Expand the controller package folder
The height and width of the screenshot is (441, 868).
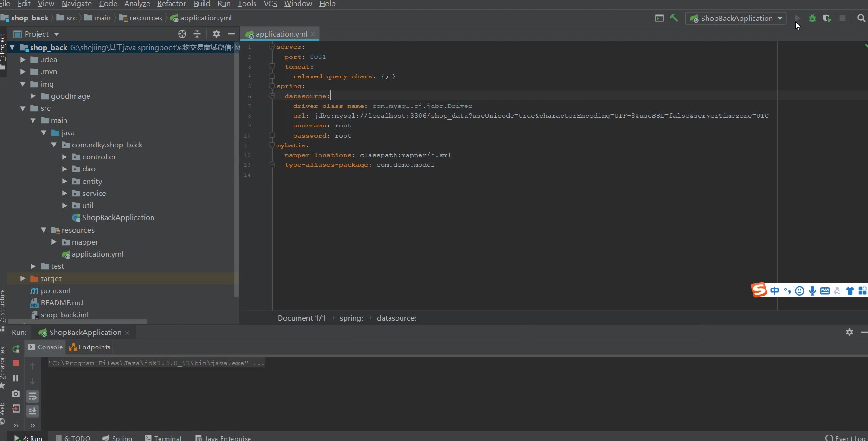click(x=64, y=157)
